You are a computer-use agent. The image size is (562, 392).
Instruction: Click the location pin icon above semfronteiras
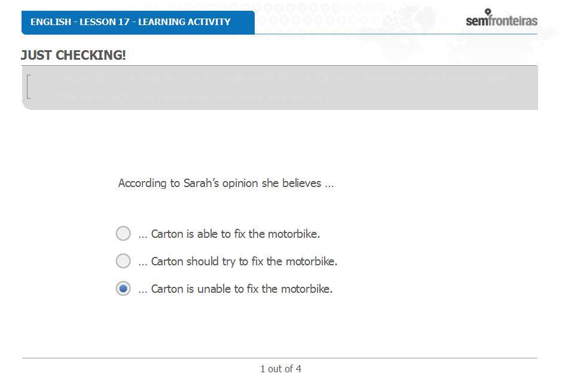point(488,12)
